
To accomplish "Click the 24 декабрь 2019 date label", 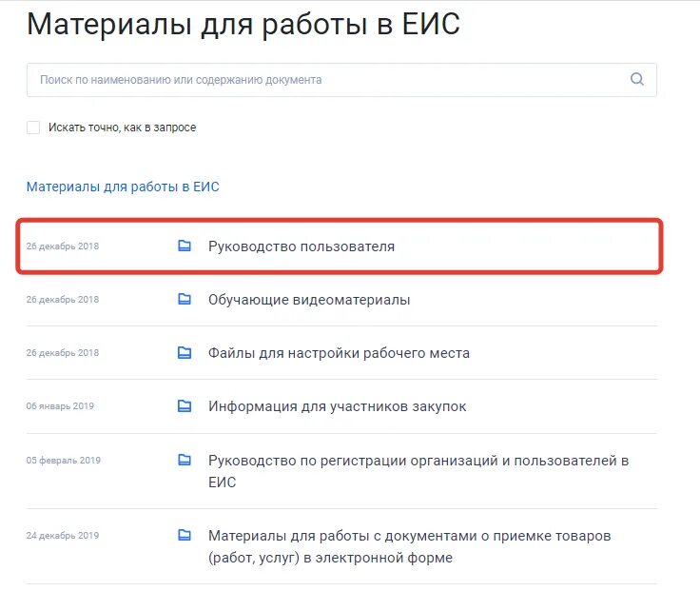I will pos(63,535).
